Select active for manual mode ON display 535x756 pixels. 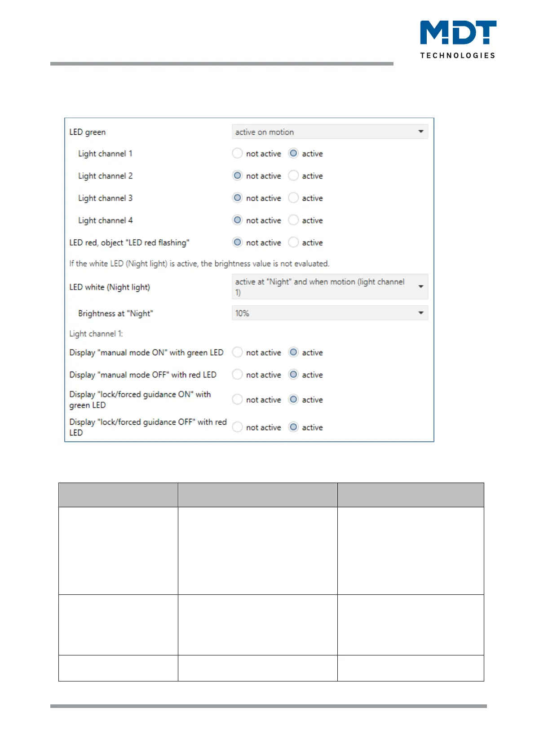pos(293,352)
